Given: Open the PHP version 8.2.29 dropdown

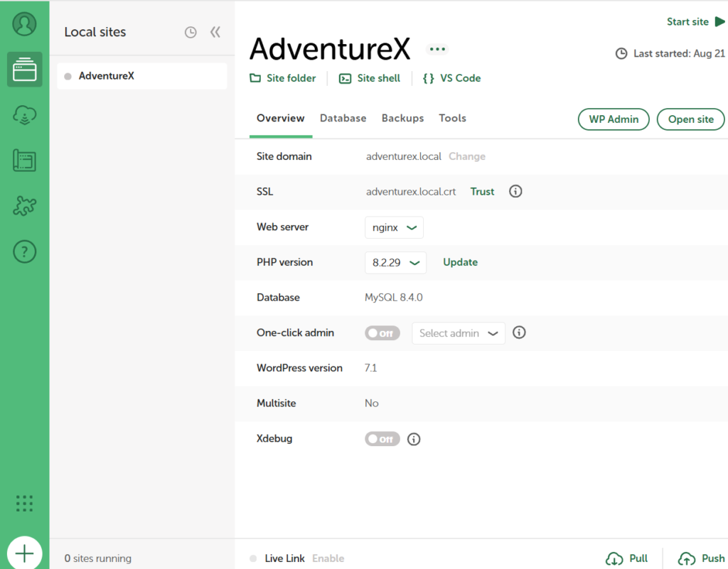Looking at the screenshot, I should [x=395, y=262].
